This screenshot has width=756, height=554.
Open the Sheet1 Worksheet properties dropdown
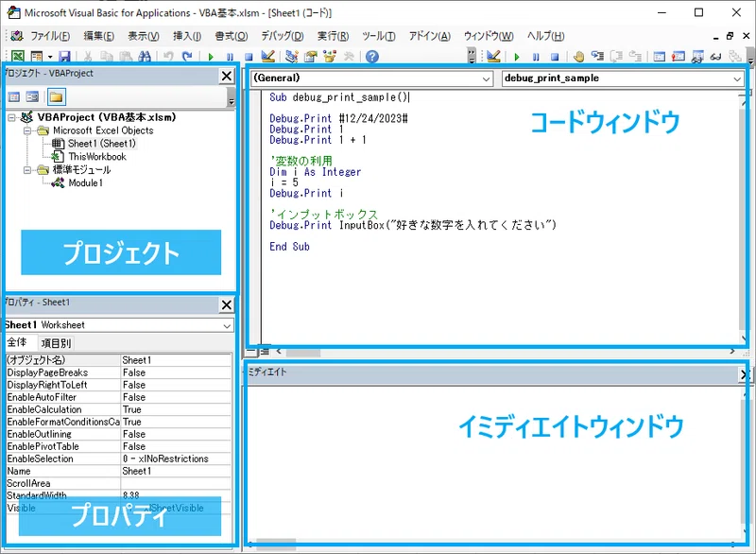(227, 326)
